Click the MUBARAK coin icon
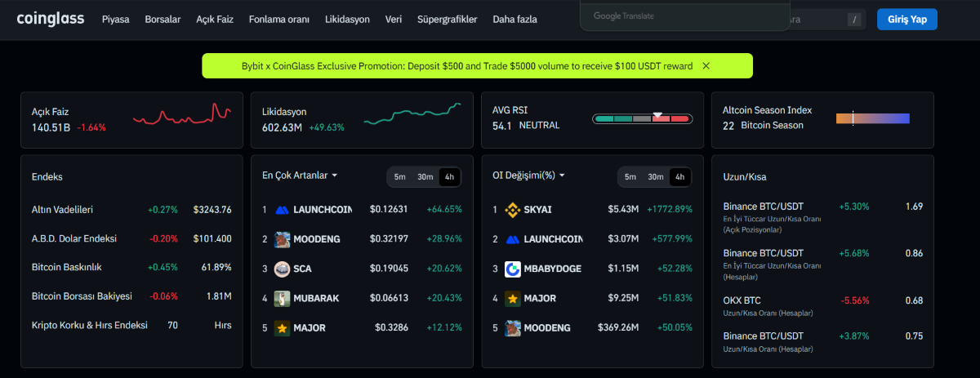Image resolution: width=980 pixels, height=378 pixels. [282, 298]
